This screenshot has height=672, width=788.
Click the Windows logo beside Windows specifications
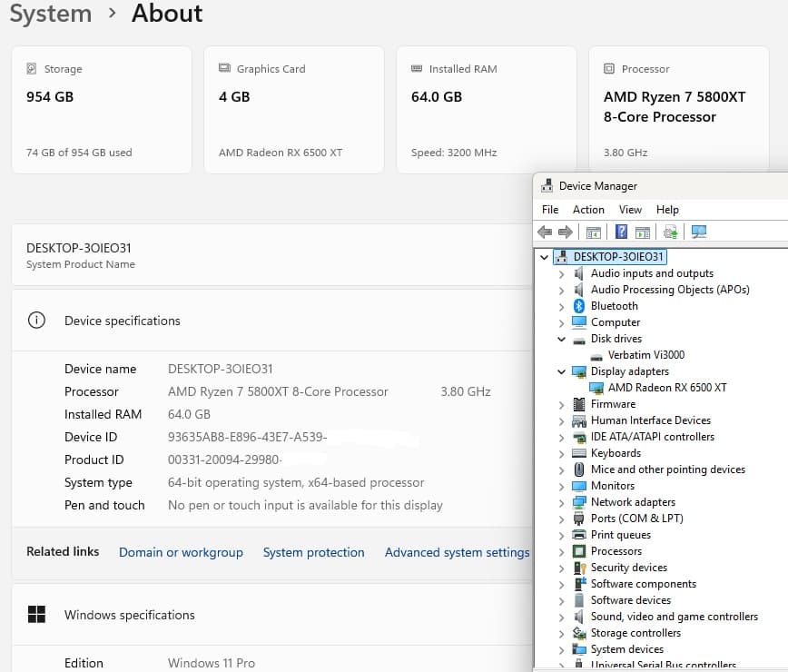tap(36, 614)
